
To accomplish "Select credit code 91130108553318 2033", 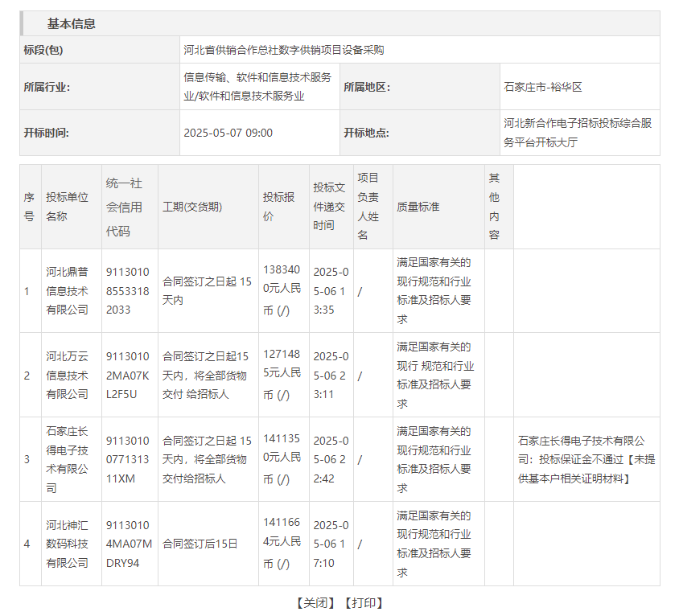I will coord(128,291).
